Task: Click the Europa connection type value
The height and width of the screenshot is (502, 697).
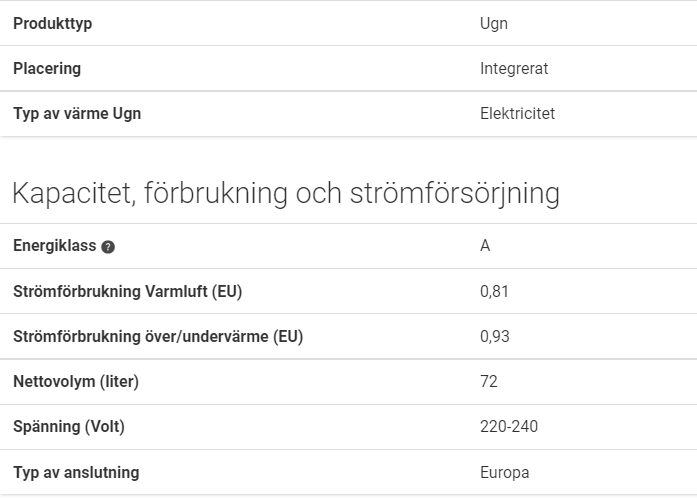Action: [x=505, y=473]
